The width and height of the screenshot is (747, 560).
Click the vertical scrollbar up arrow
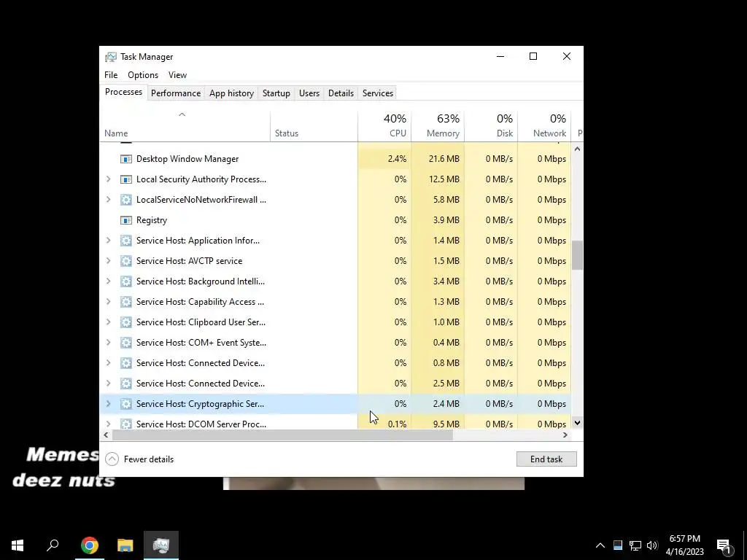coord(578,149)
